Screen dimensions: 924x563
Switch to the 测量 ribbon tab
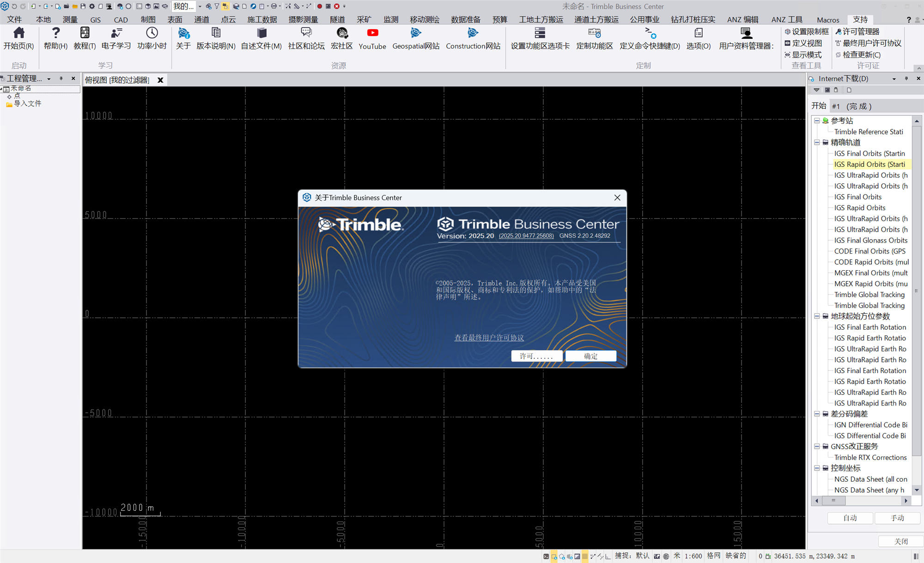[70, 19]
